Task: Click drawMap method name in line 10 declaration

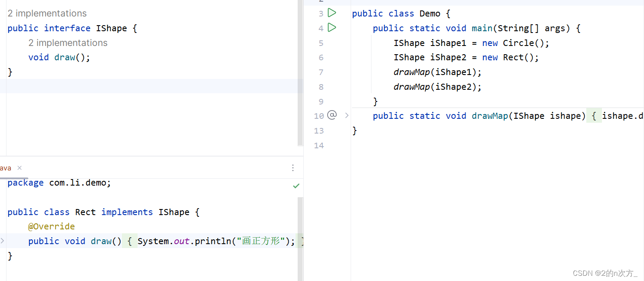Action: point(490,116)
